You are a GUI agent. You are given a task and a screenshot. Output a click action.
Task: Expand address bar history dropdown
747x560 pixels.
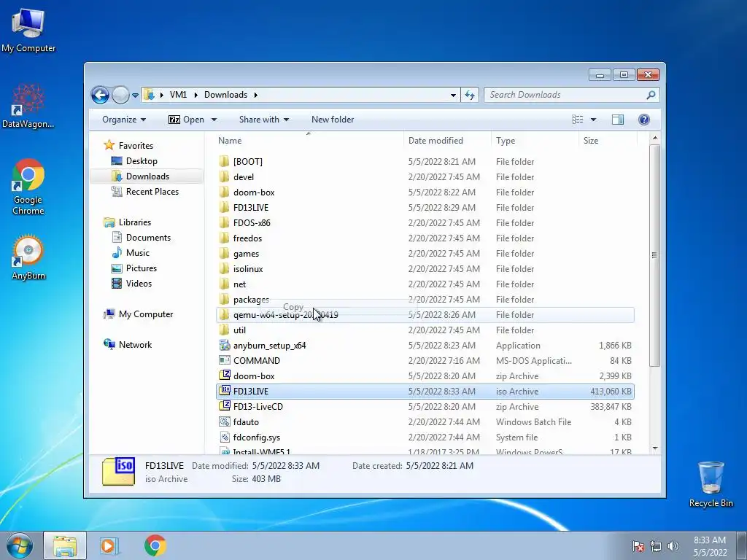453,96
